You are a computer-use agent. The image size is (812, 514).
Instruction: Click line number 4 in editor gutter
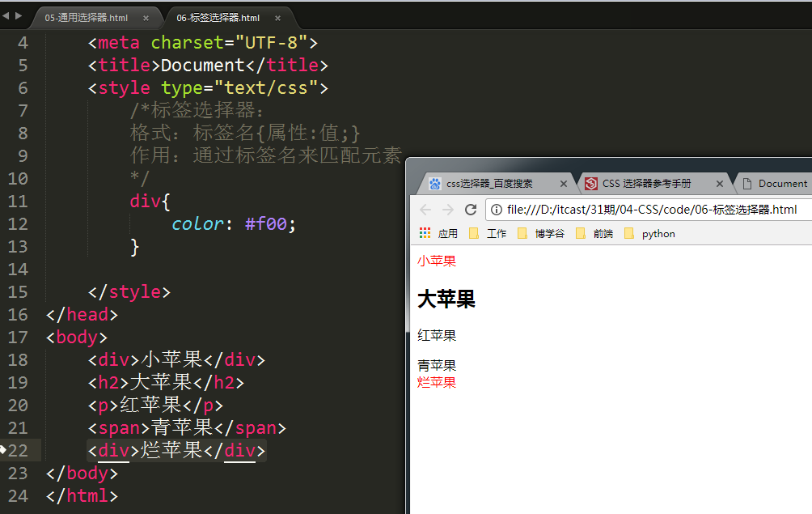(23, 42)
